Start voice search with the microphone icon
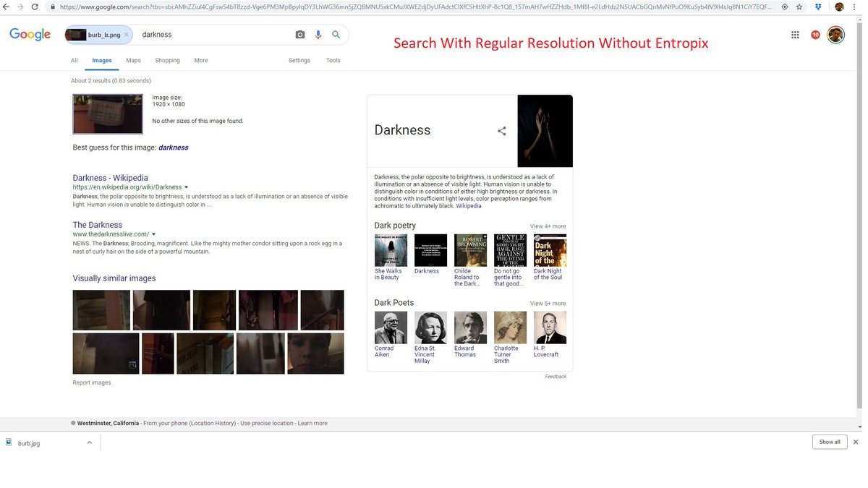 318,34
